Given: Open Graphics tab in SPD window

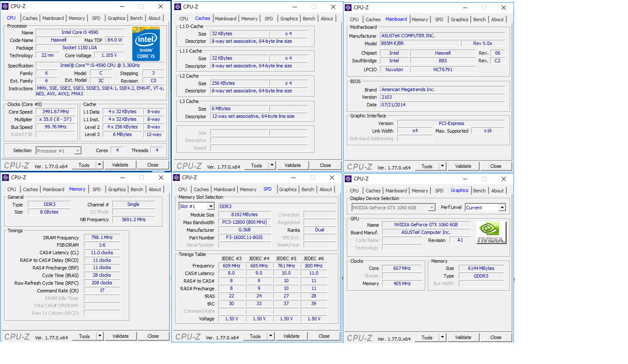Looking at the screenshot, I should click(x=288, y=189).
